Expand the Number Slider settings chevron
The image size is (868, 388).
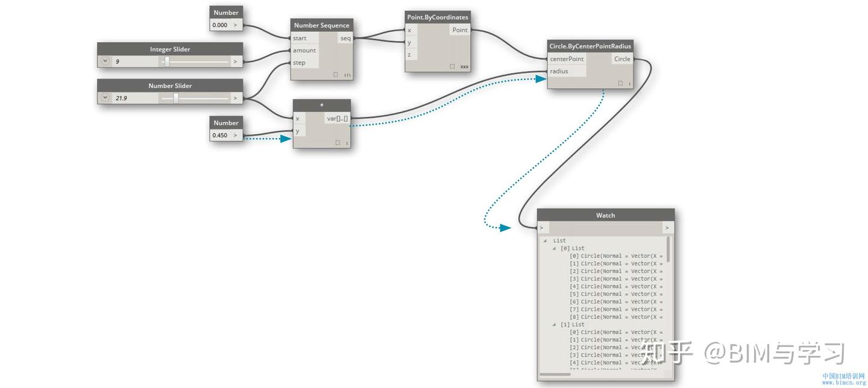tap(105, 98)
